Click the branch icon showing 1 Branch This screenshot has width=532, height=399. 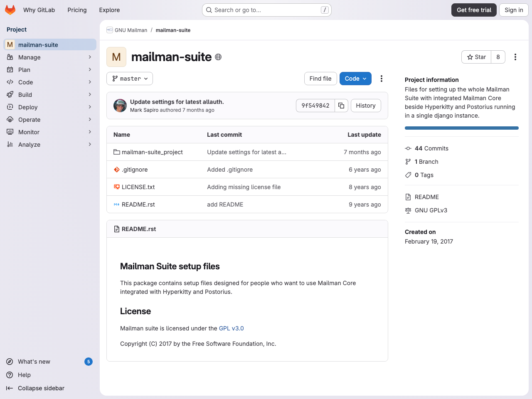[x=408, y=162]
